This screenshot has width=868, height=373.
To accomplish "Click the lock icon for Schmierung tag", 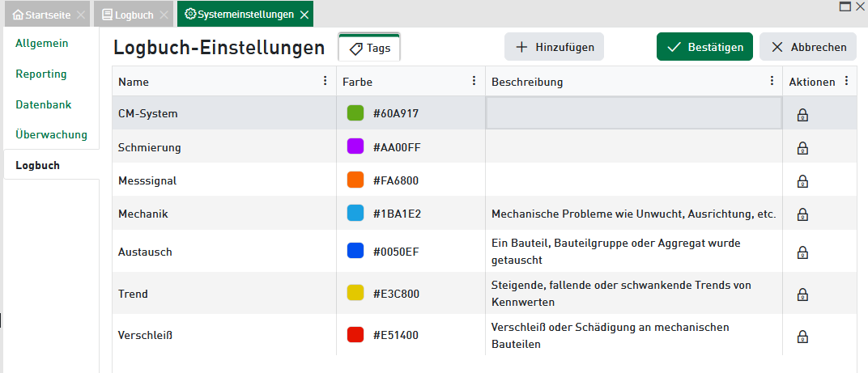I will pos(802,148).
